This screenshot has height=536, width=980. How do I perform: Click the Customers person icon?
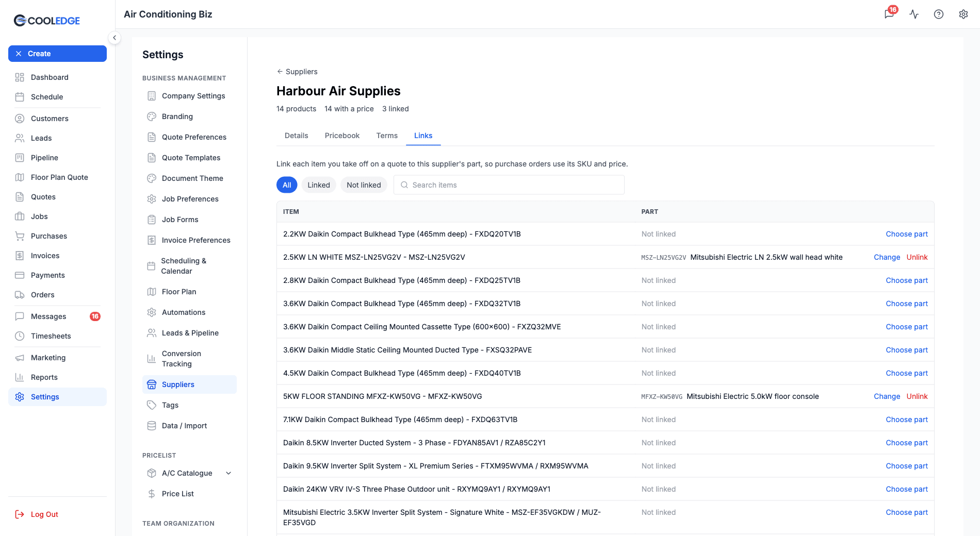click(x=20, y=119)
